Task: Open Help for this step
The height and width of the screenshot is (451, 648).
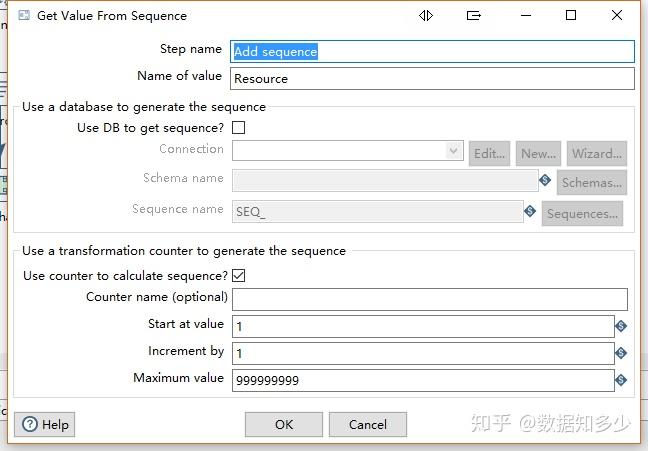Action: pyautogui.click(x=45, y=424)
